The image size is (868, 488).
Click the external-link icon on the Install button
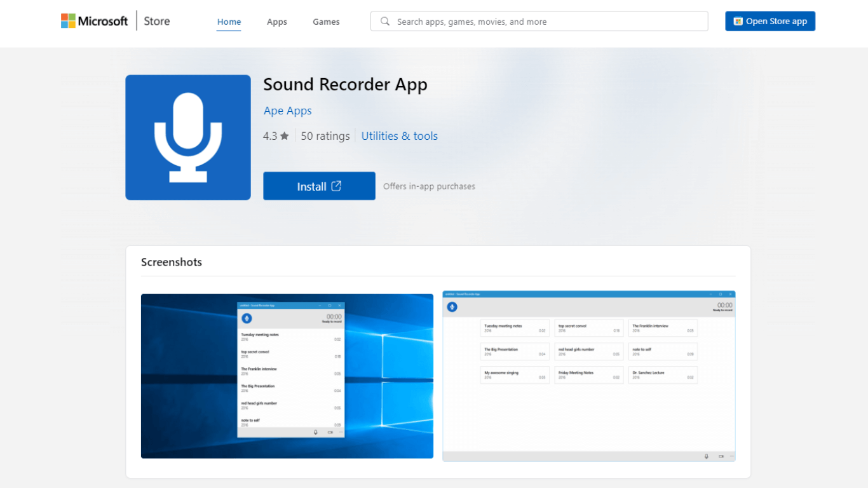[x=336, y=186]
